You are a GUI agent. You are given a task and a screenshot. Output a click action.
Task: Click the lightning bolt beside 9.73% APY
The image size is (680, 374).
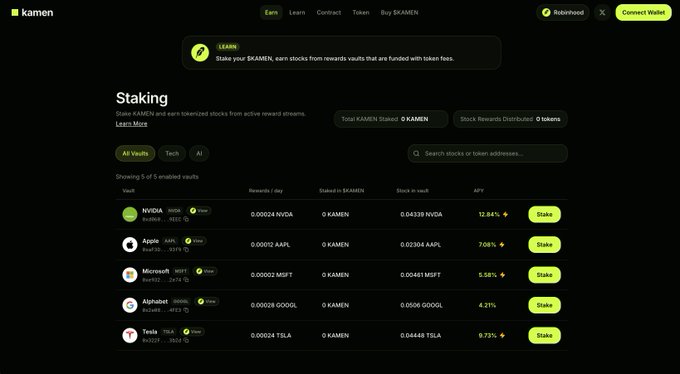(502, 336)
